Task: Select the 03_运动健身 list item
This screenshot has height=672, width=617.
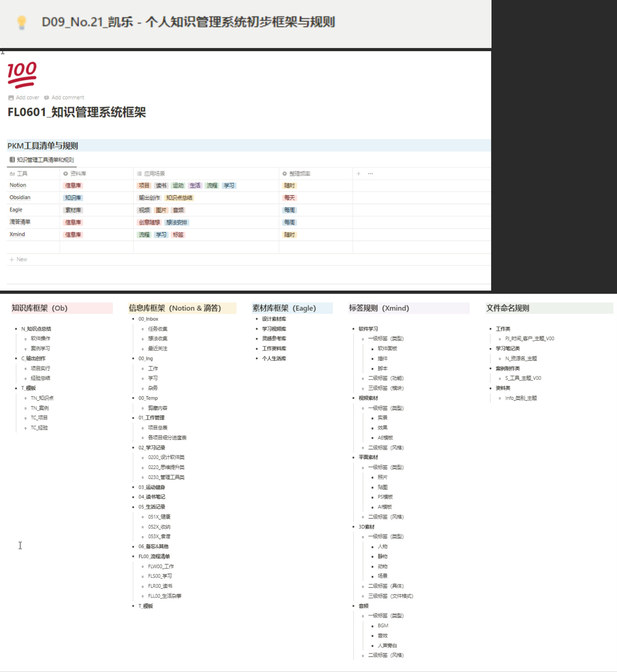Action: point(152,487)
